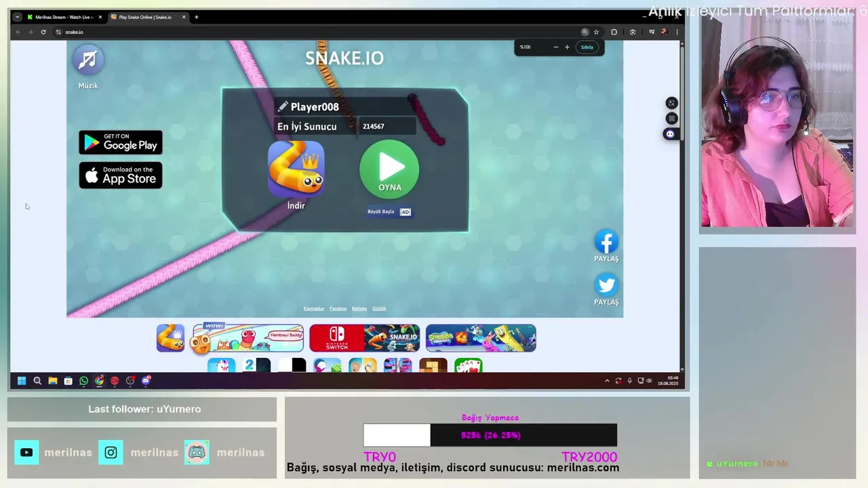The height and width of the screenshot is (488, 868).
Task: Open the browser extensions puzzle icon
Action: pos(614,32)
